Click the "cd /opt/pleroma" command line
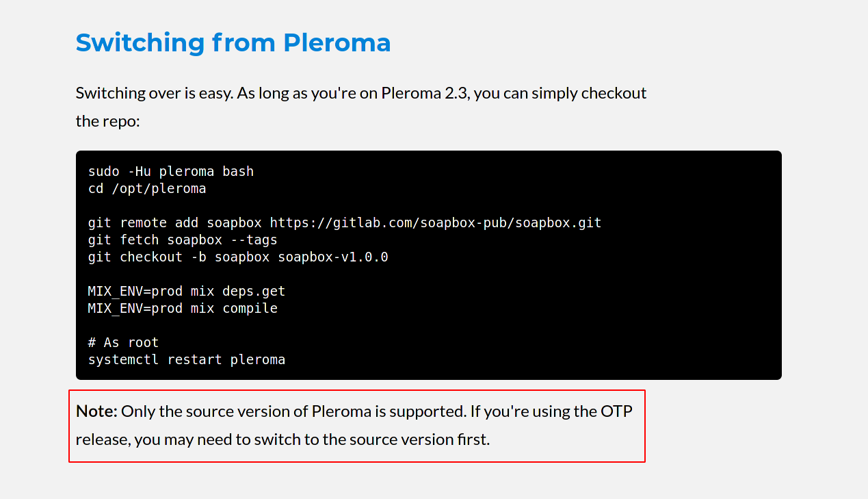868x499 pixels. click(x=147, y=188)
